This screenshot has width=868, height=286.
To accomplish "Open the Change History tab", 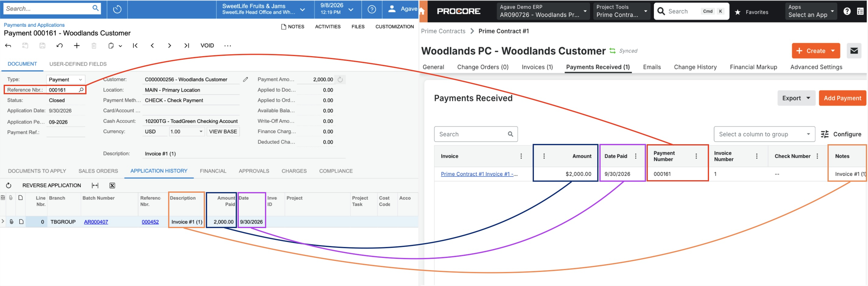I will coord(695,67).
